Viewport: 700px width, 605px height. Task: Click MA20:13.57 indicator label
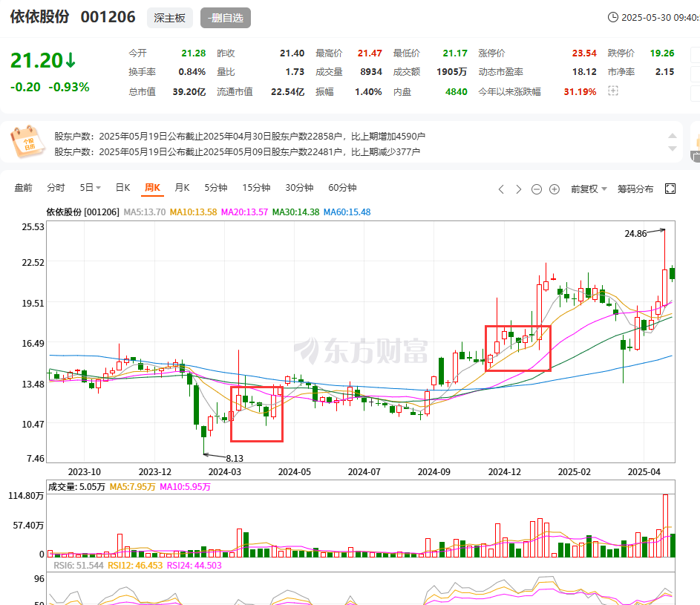click(245, 212)
